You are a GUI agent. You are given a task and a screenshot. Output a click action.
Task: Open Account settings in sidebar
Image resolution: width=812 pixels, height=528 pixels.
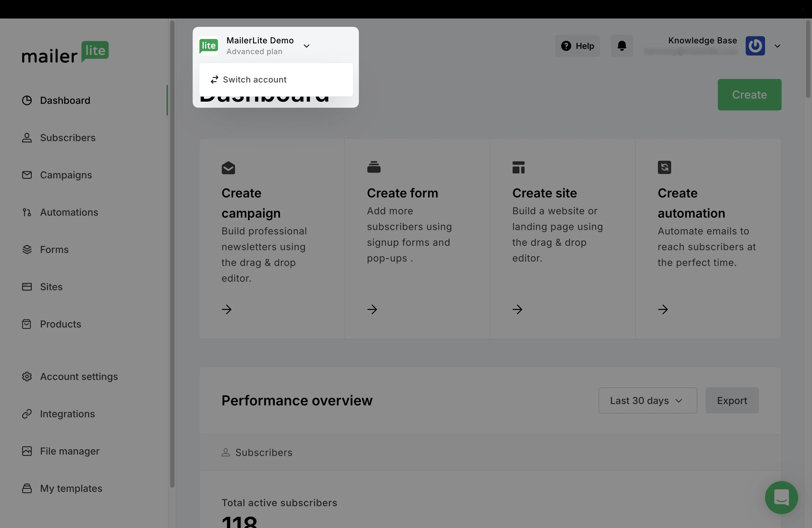pos(79,377)
